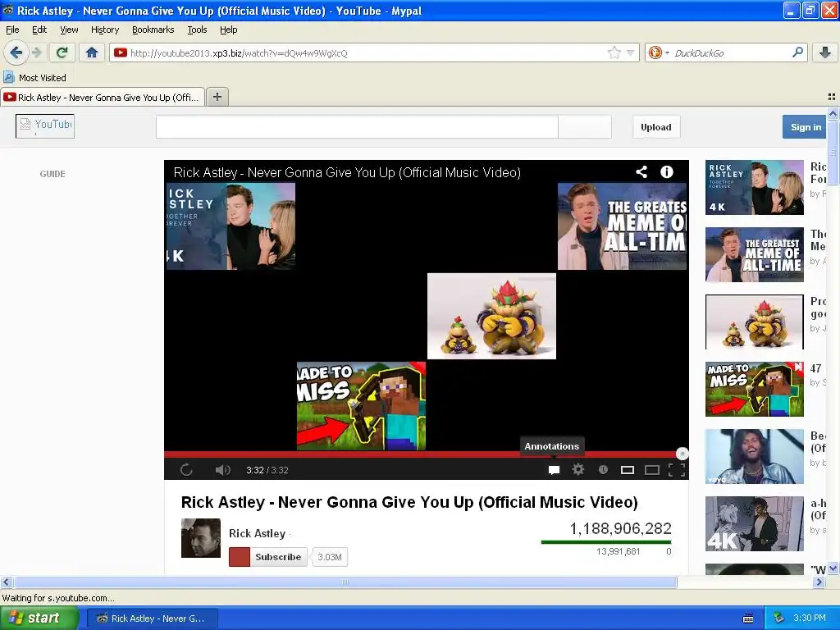Screen dimensions: 840x630
Task: Open sidebar Greatest Meme of All-Time thumbnail
Action: 755,254
